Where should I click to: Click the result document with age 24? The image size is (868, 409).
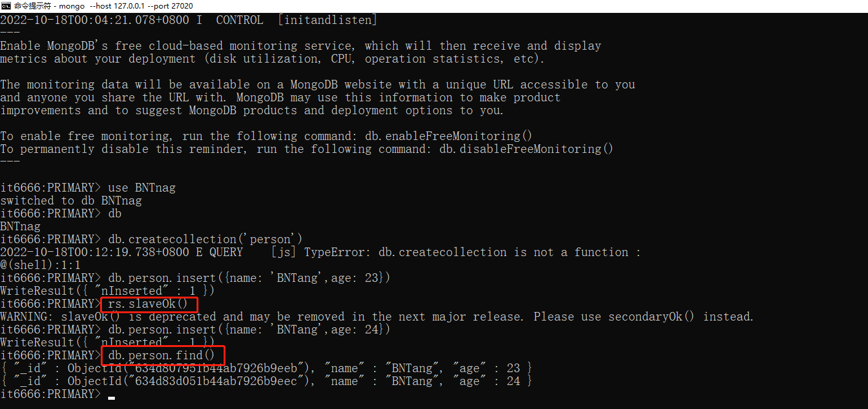tap(266, 381)
